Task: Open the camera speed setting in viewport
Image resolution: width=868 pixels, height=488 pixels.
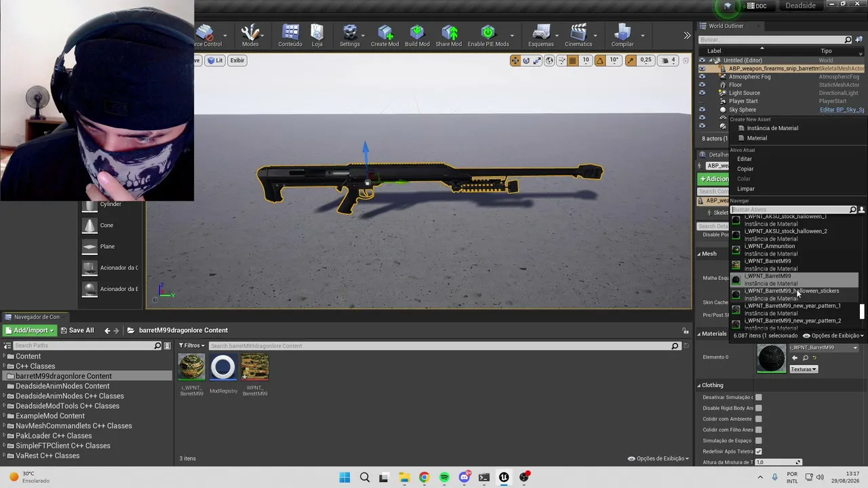Action: 669,60
